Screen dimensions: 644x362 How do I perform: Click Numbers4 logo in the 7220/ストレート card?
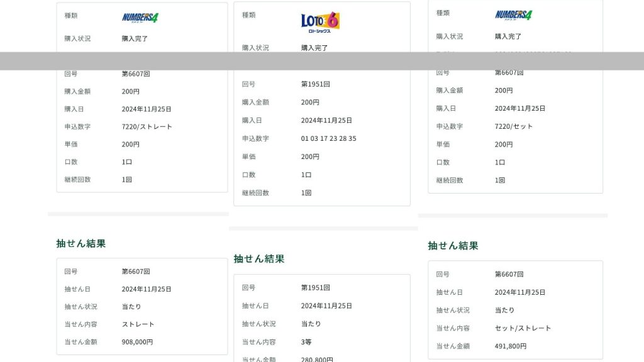[x=140, y=18]
